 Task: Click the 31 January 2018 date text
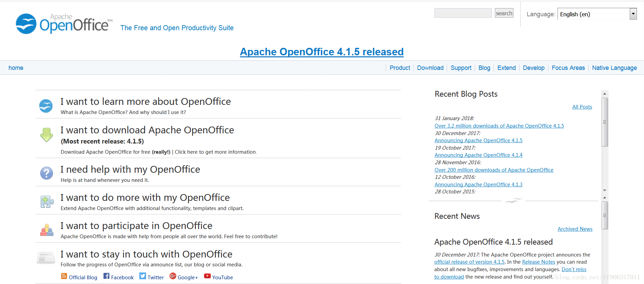(454, 118)
